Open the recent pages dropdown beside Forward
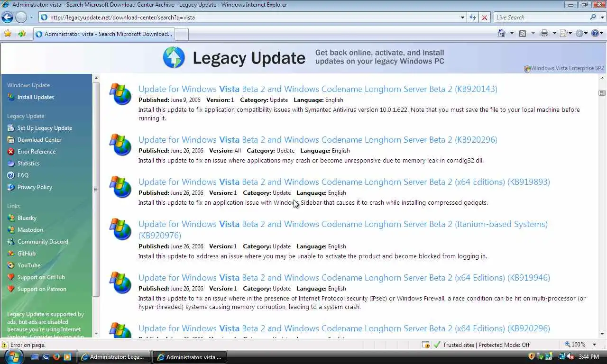Image resolution: width=607 pixels, height=364 pixels. click(x=31, y=18)
